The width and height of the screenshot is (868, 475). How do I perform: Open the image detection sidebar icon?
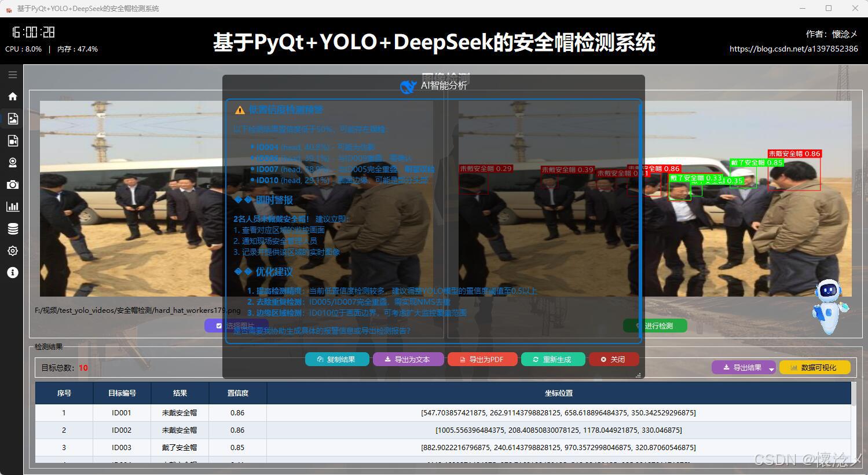click(12, 118)
